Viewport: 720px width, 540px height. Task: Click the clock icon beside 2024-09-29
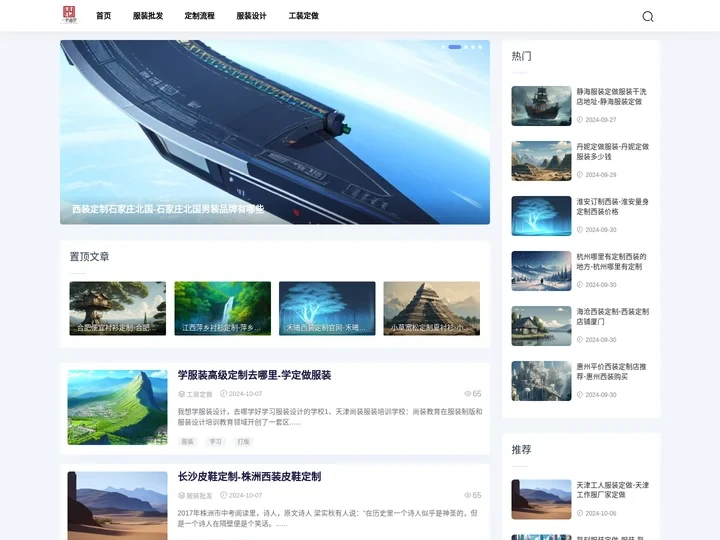pos(580,174)
